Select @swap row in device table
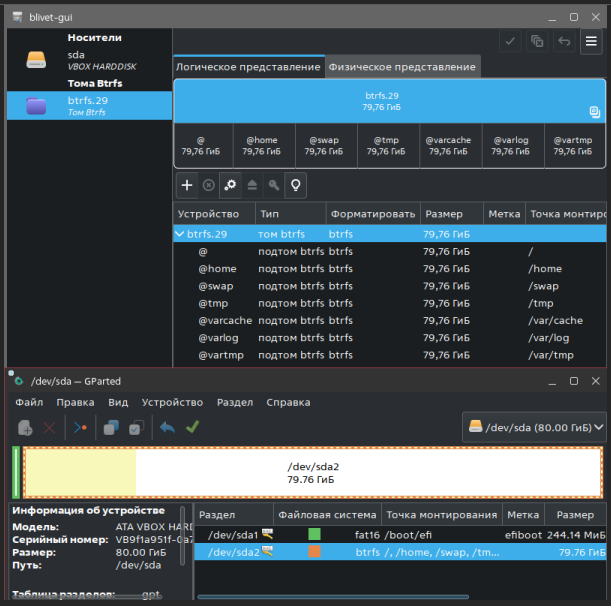The height and width of the screenshot is (606, 611). coord(390,286)
